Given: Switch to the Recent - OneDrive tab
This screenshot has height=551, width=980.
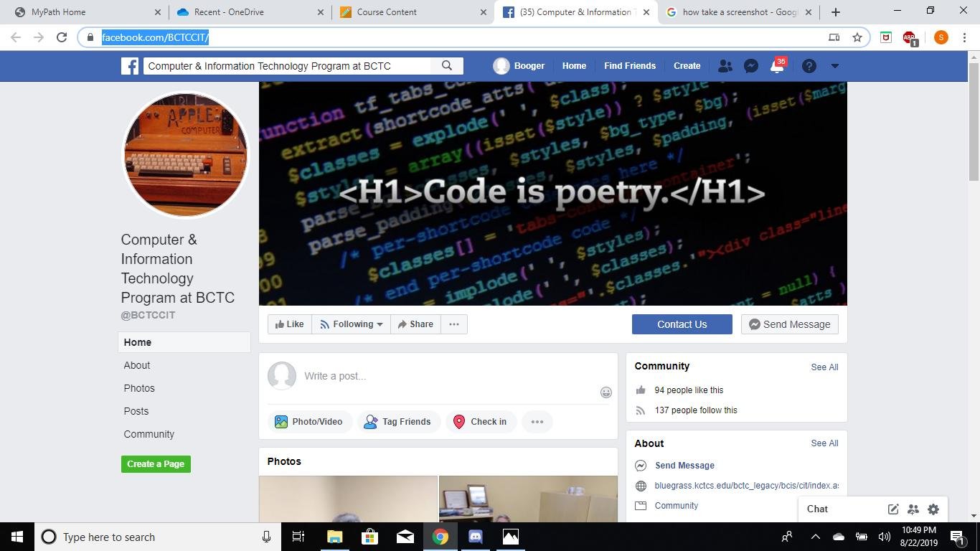Looking at the screenshot, I should [x=250, y=12].
